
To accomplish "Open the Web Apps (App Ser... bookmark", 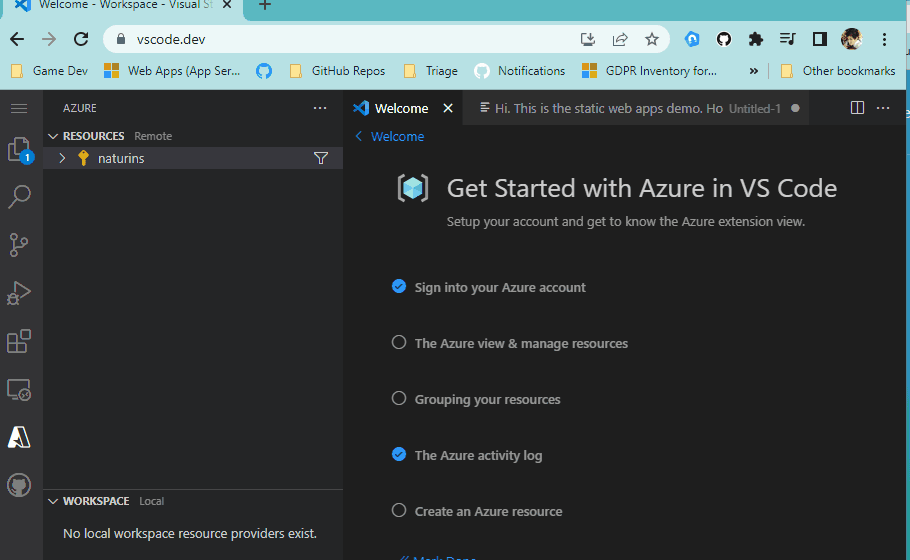I will 172,71.
